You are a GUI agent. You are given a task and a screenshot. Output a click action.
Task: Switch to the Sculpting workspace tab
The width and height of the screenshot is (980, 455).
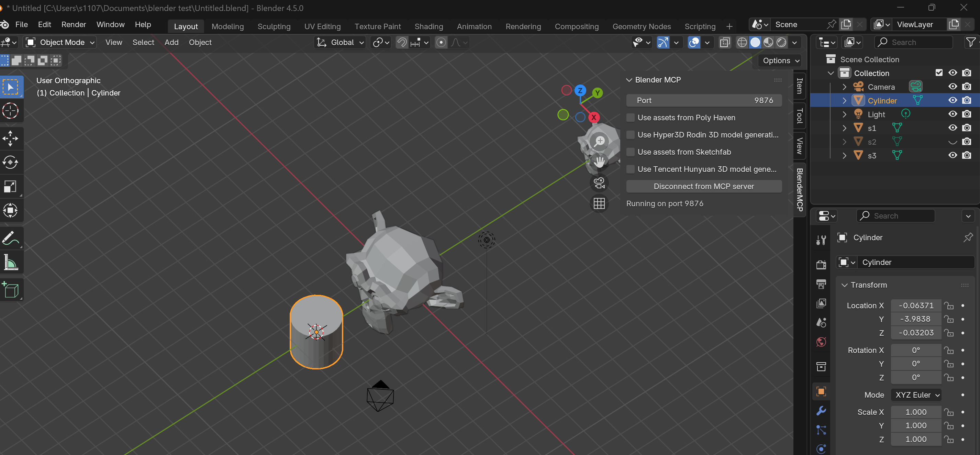coord(274,26)
